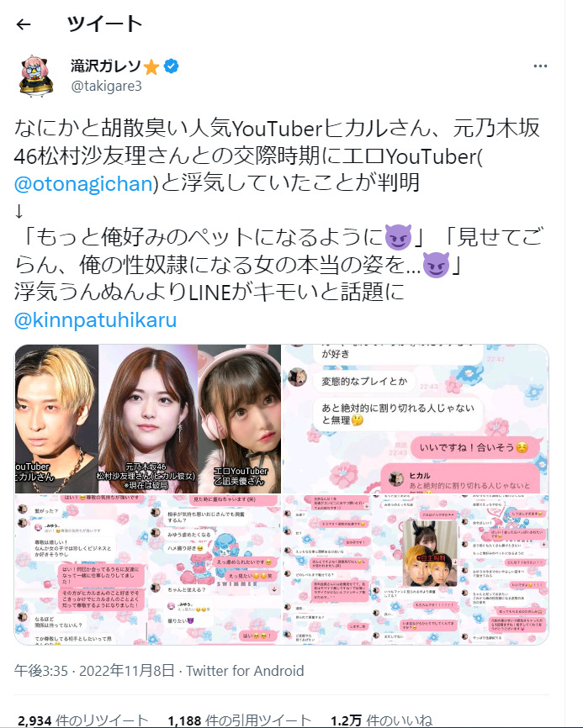Click the gold star next to the name
Image resolution: width=583 pixels, height=728 pixels.
tap(151, 67)
